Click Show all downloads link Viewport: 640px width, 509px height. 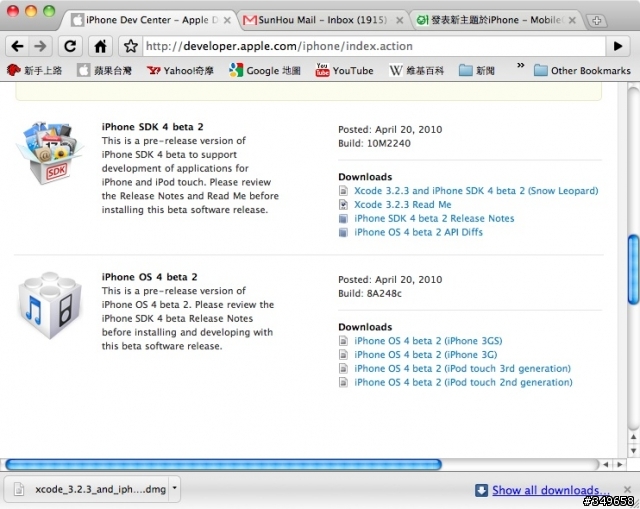pyautogui.click(x=551, y=490)
